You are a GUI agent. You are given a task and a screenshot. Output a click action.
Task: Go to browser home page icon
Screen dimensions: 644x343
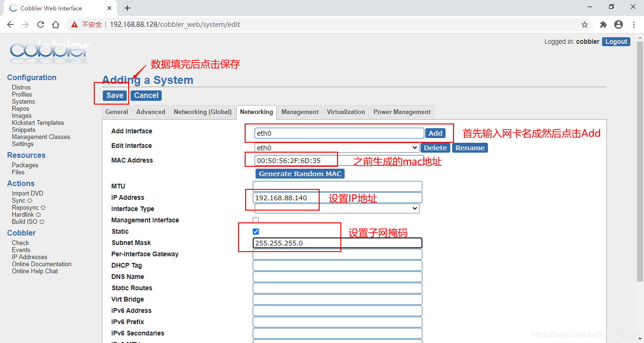pyautogui.click(x=56, y=24)
